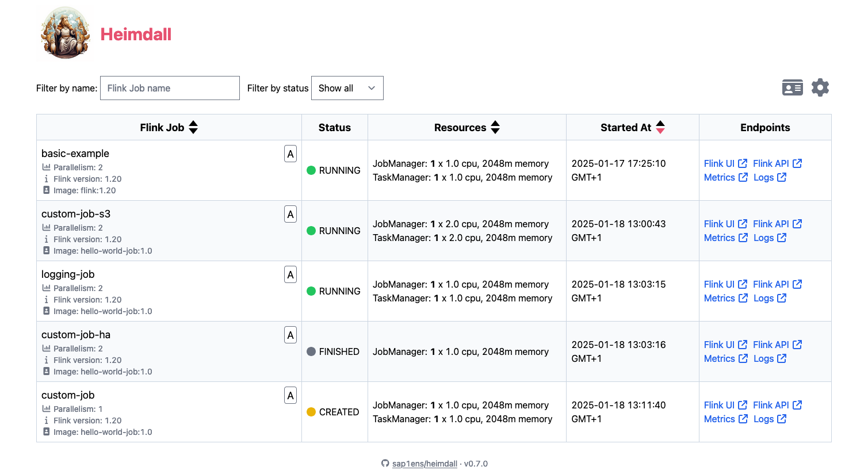Image resolution: width=868 pixels, height=474 pixels.
Task: Click the Status column header
Action: (x=334, y=127)
